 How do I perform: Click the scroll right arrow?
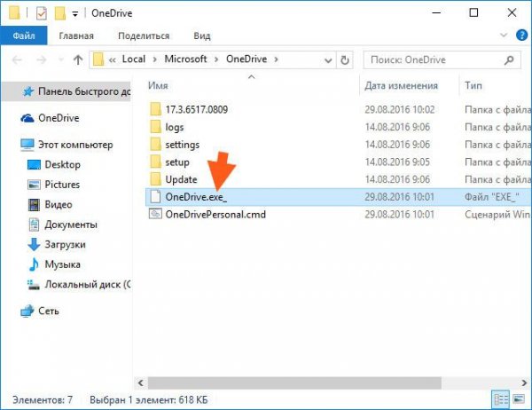pyautogui.click(x=524, y=383)
